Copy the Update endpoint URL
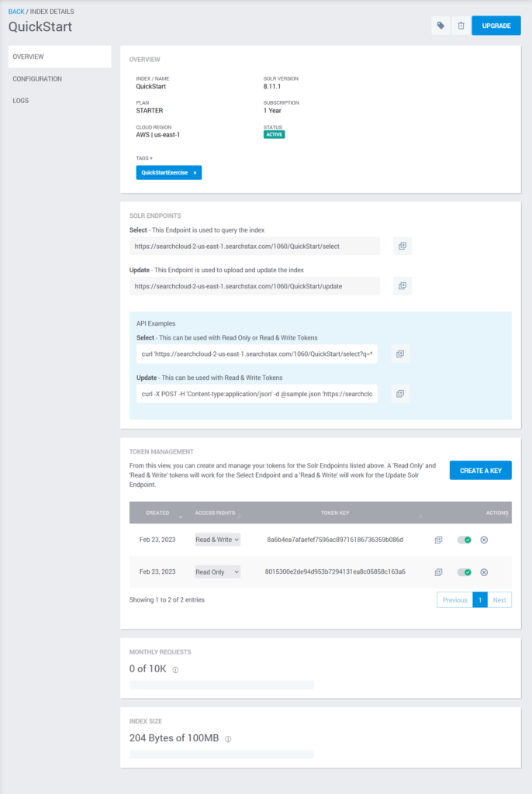 click(402, 286)
